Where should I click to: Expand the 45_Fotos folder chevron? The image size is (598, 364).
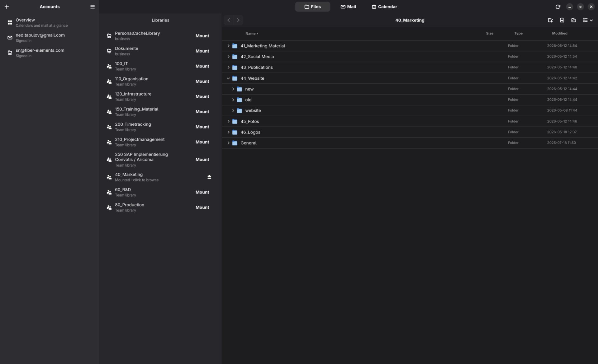[228, 122]
